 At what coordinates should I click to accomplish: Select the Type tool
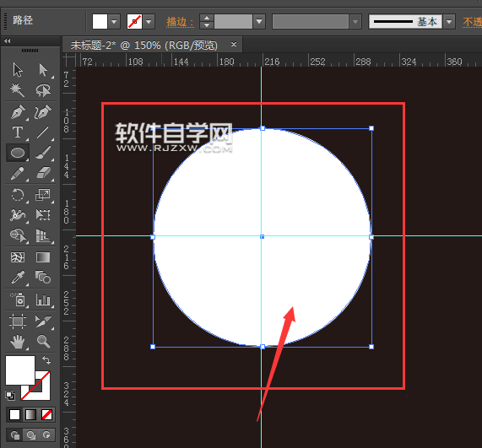(18, 132)
